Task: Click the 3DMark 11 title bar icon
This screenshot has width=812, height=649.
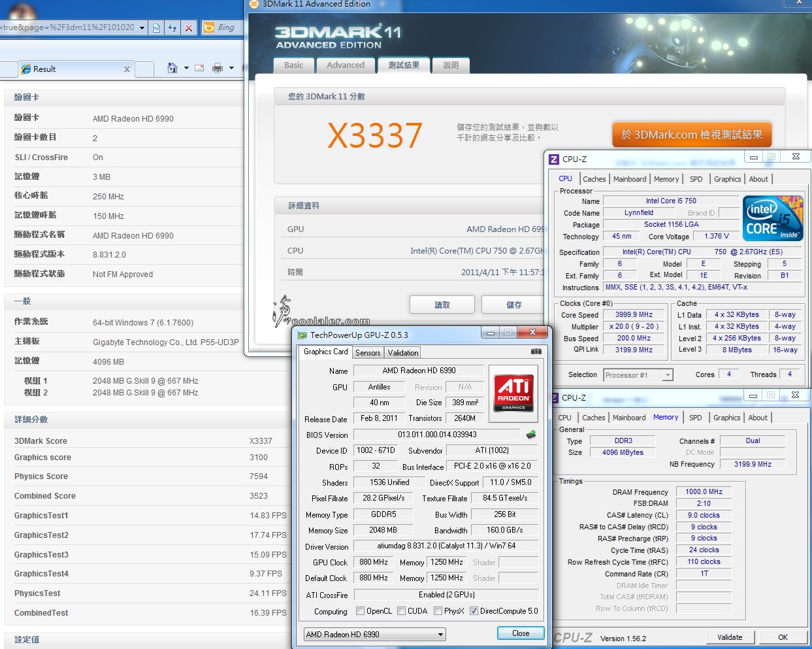Action: tap(255, 4)
